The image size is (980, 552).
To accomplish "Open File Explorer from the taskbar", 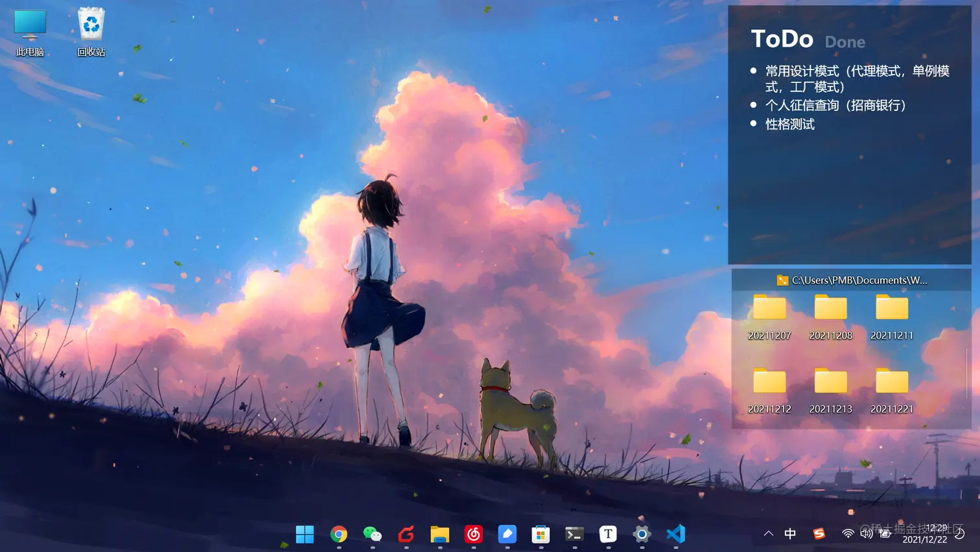I will 439,534.
